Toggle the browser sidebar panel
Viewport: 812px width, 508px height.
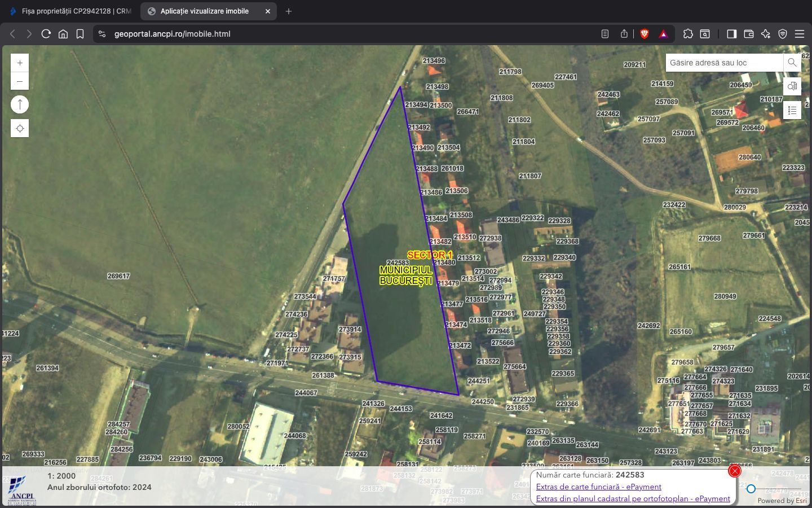731,34
